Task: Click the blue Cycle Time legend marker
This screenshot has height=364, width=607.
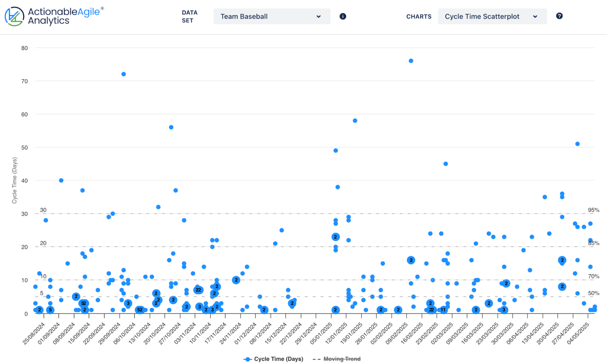Action: pos(248,359)
